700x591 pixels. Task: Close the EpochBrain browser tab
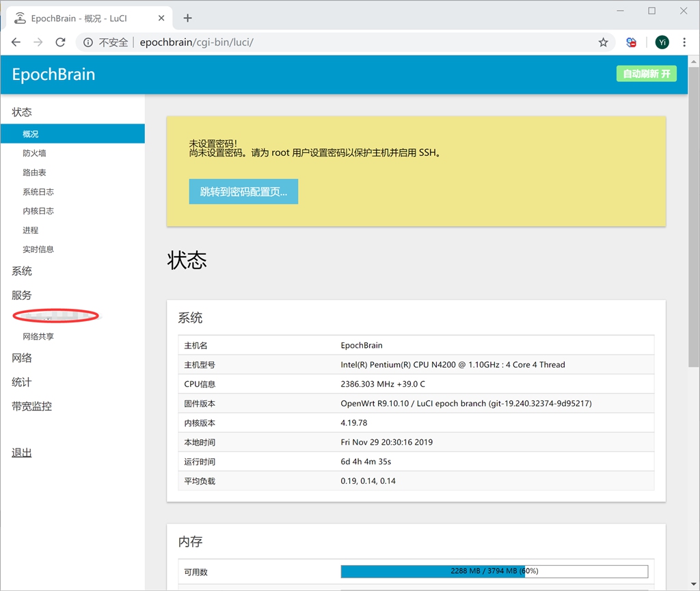coord(161,18)
